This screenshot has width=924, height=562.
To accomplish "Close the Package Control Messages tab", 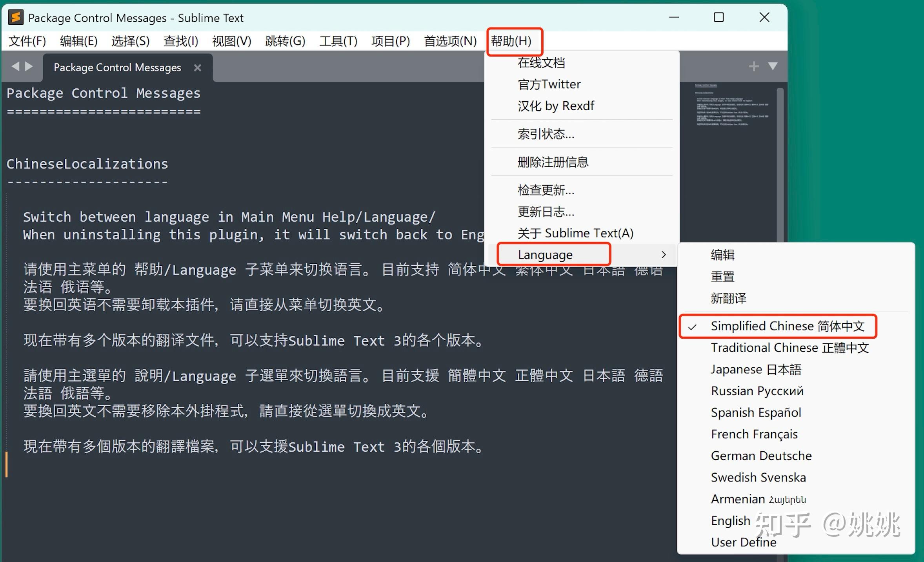I will [198, 68].
